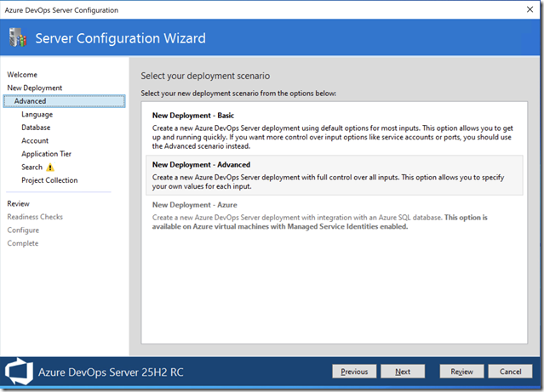
Task: Click the Previous button
Action: [354, 372]
